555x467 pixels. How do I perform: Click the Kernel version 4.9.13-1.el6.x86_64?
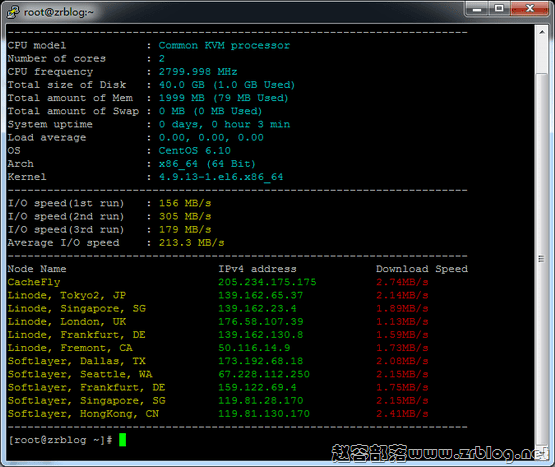(x=221, y=177)
